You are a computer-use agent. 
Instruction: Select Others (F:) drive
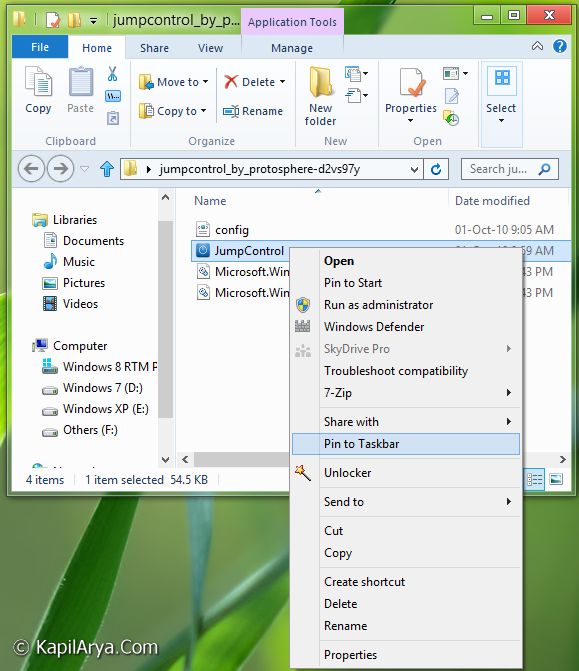coord(80,430)
